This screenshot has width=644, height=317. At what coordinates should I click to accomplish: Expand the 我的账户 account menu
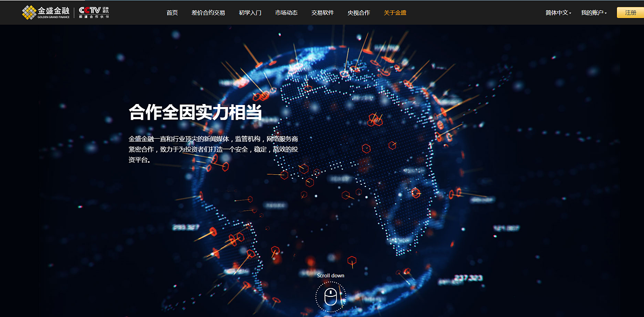(594, 13)
